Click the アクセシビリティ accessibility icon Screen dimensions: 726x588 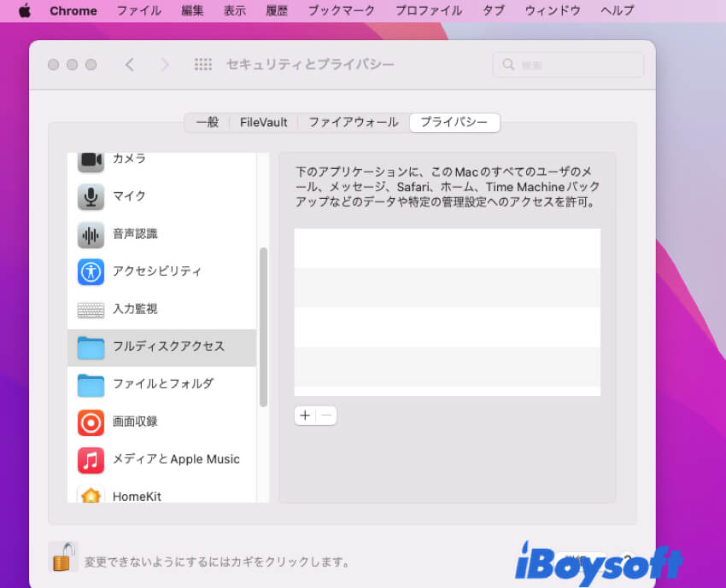[x=91, y=272]
